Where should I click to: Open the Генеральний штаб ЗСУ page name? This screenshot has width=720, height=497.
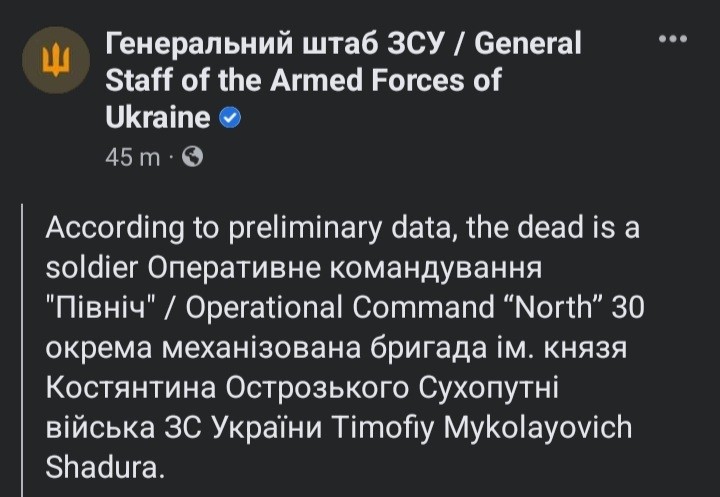pyautogui.click(x=276, y=44)
